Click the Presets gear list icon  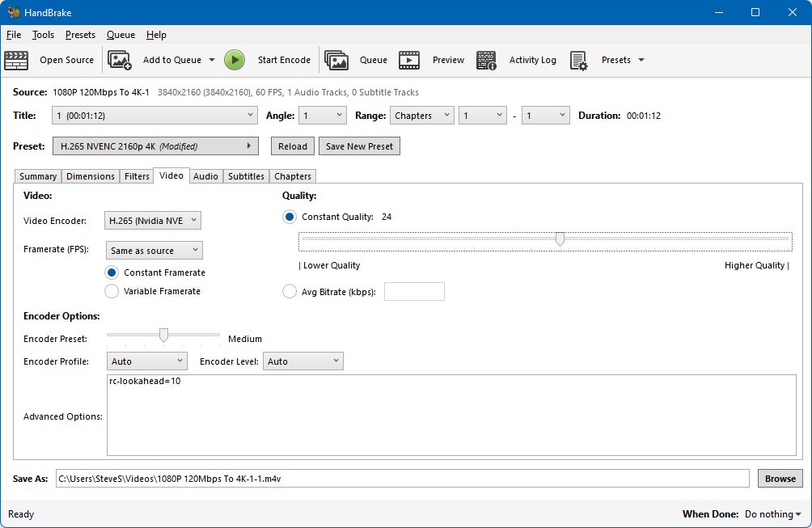click(x=578, y=60)
